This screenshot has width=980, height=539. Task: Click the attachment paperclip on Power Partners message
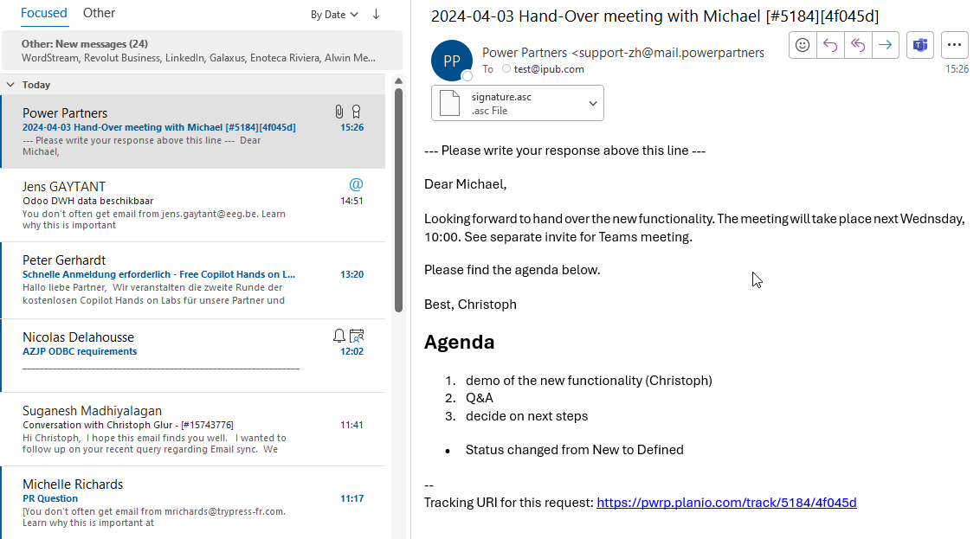[338, 112]
